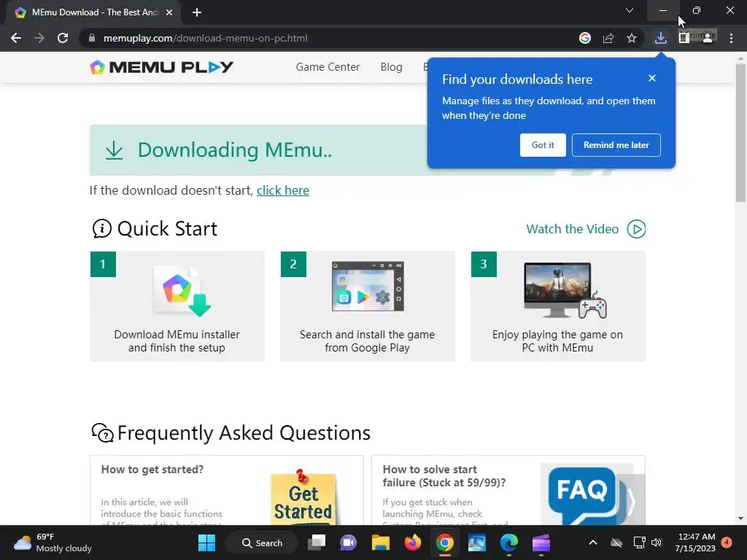The image size is (747, 560).
Task: Open notifications badge showing 4
Action: 727,542
